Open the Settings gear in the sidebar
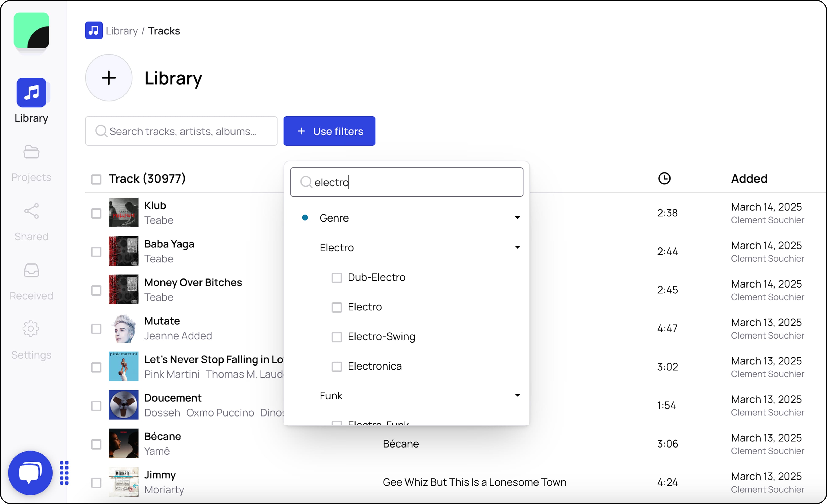827x504 pixels. 31,329
